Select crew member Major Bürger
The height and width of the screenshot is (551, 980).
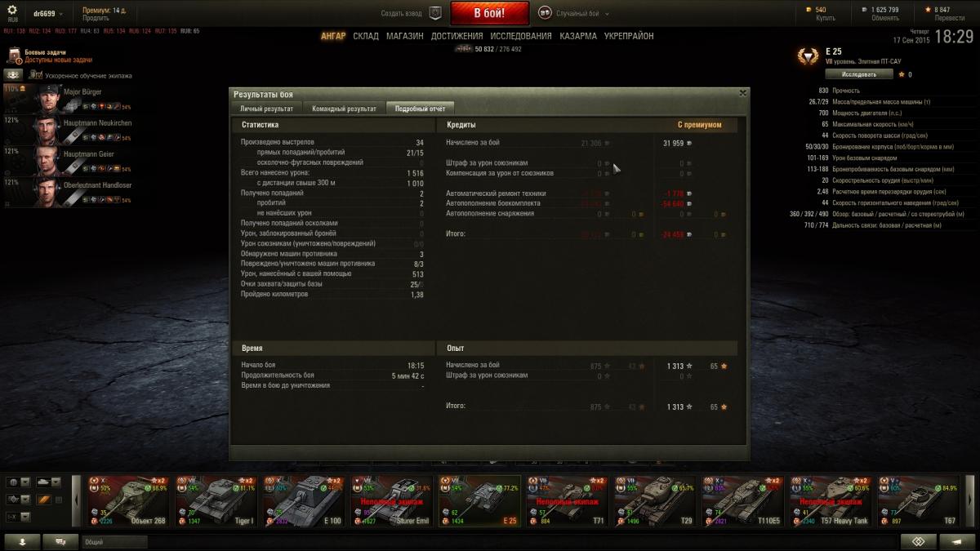click(69, 100)
